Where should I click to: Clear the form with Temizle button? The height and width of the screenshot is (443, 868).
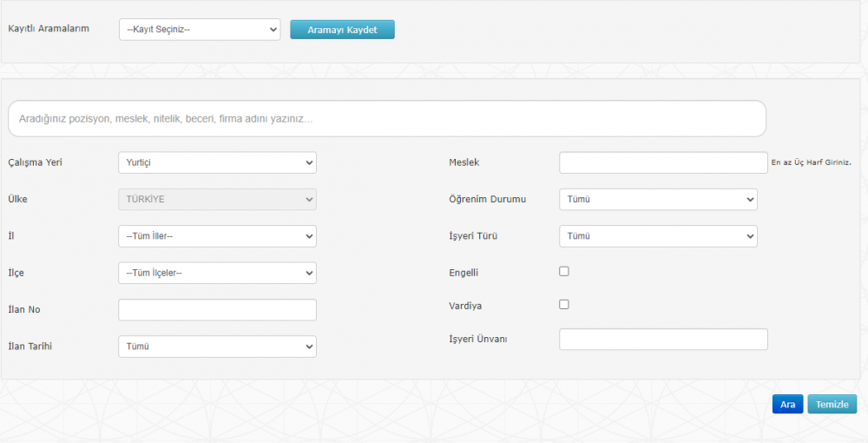[x=832, y=405]
